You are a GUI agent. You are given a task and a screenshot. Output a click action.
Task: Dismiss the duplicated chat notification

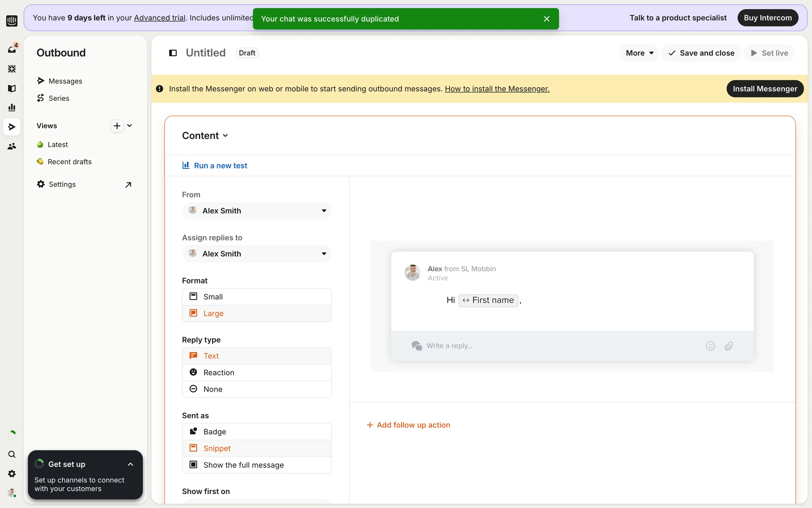546,19
